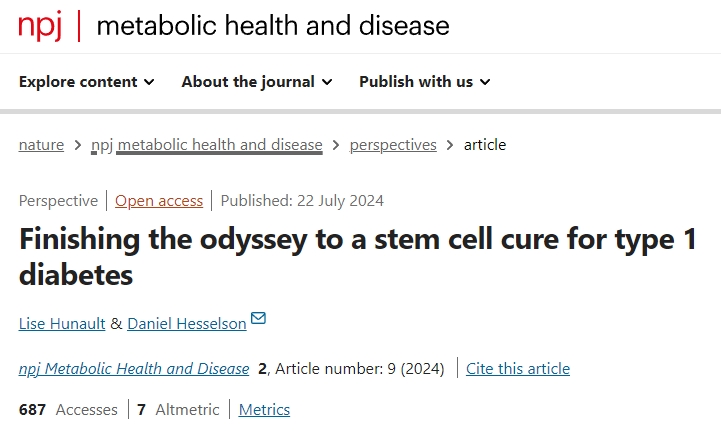
Task: Click Cite this article
Action: click(518, 369)
